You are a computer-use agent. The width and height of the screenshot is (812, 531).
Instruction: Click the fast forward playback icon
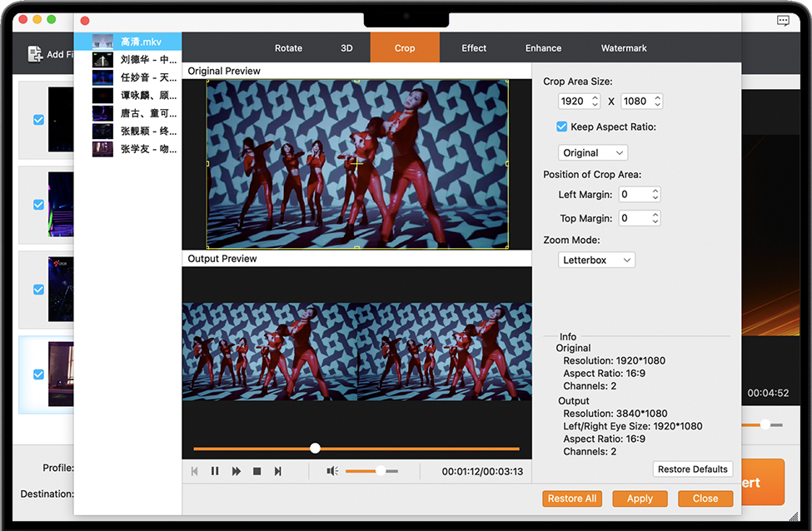(237, 471)
